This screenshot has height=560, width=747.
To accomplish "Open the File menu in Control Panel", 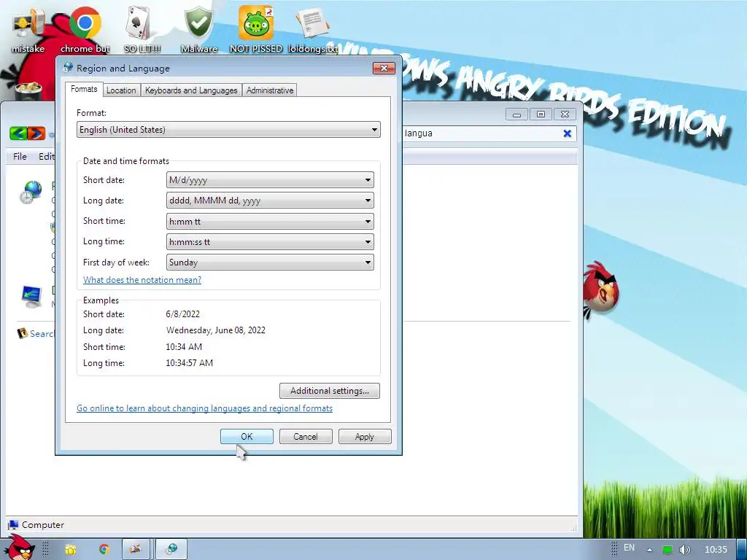I will point(20,156).
